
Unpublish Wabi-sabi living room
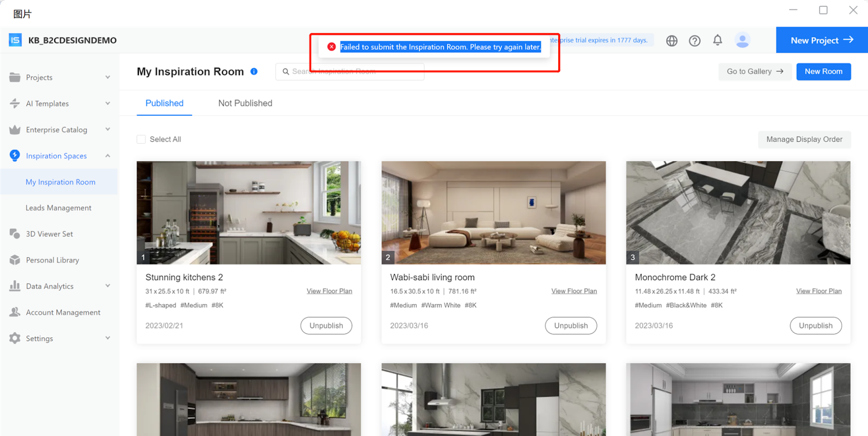tap(571, 326)
